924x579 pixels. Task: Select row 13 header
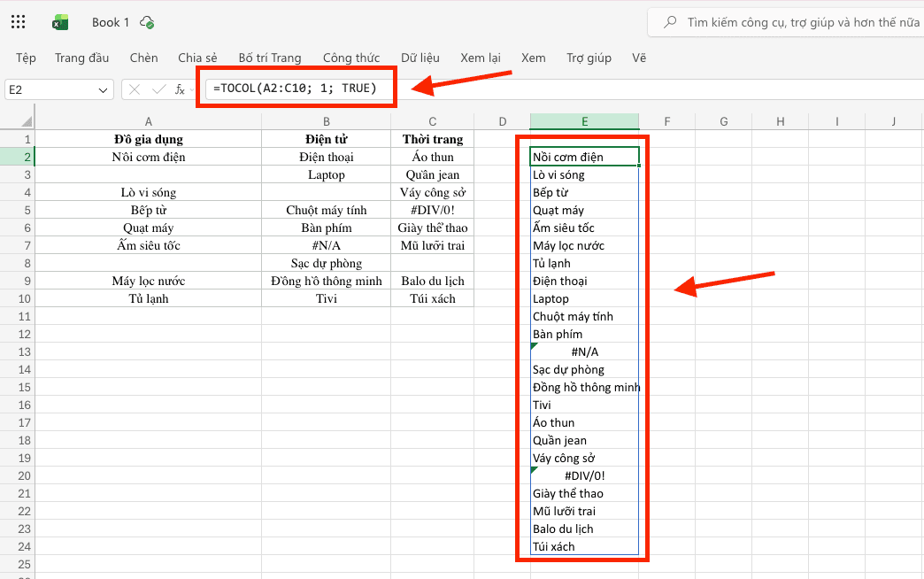click(x=24, y=351)
